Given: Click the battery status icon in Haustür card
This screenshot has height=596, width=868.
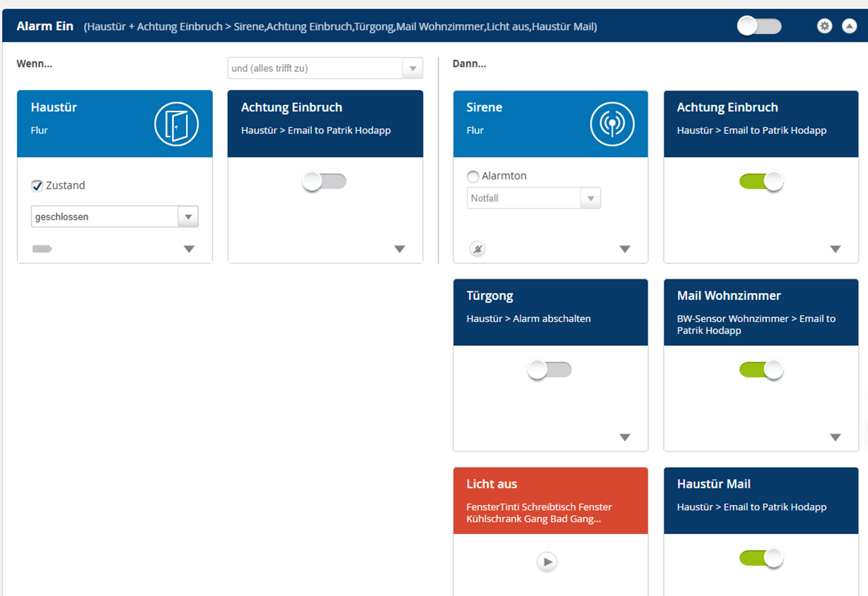Looking at the screenshot, I should pos(42,249).
